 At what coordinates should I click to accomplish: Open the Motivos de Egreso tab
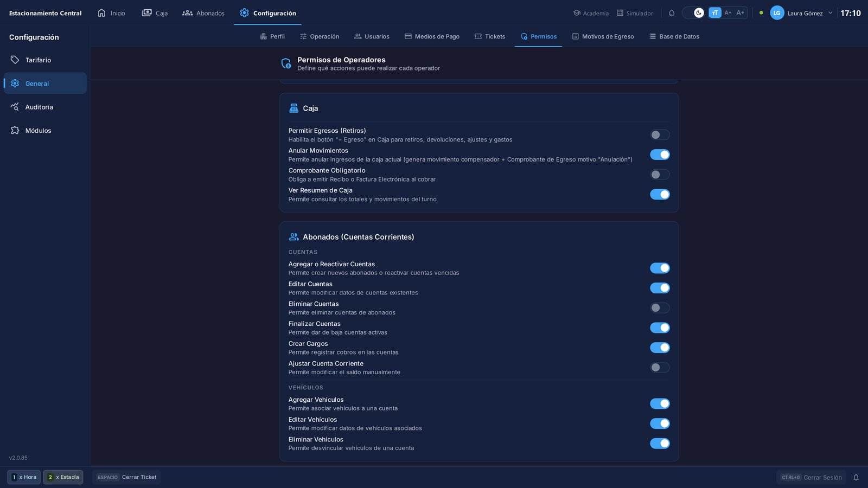pyautogui.click(x=603, y=36)
